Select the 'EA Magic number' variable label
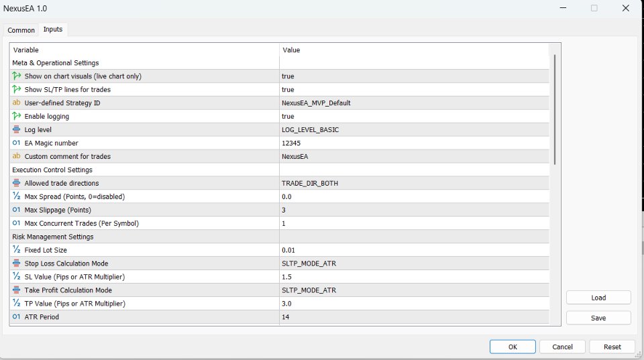Screen dimensions: 644x360 pos(52,143)
